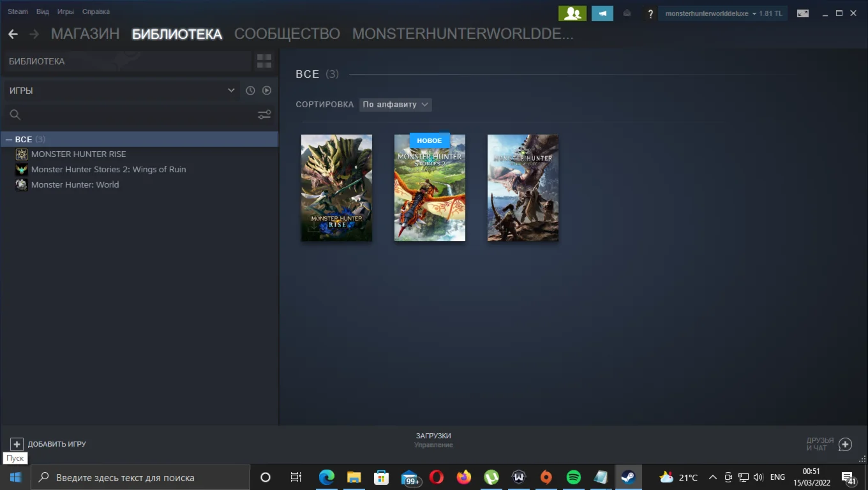868x490 pixels.
Task: Open the Вид menu
Action: pyautogui.click(x=42, y=11)
